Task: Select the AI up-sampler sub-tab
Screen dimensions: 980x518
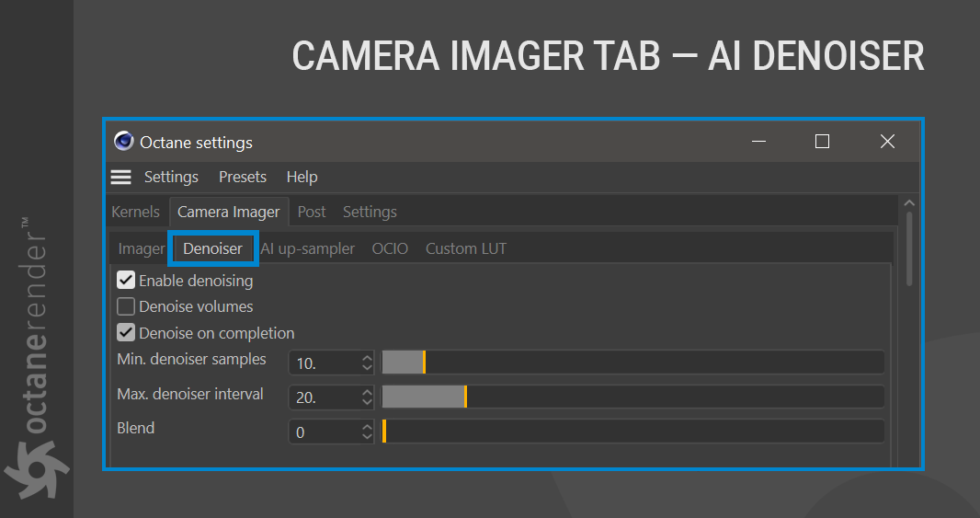Action: pos(307,248)
